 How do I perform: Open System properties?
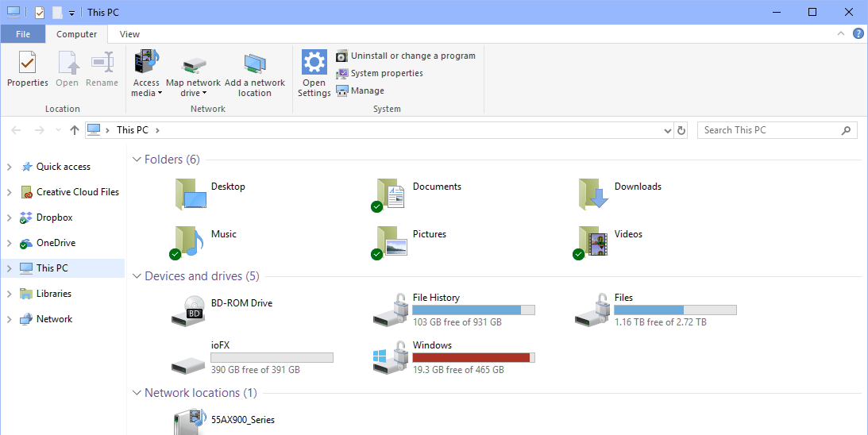[x=380, y=73]
